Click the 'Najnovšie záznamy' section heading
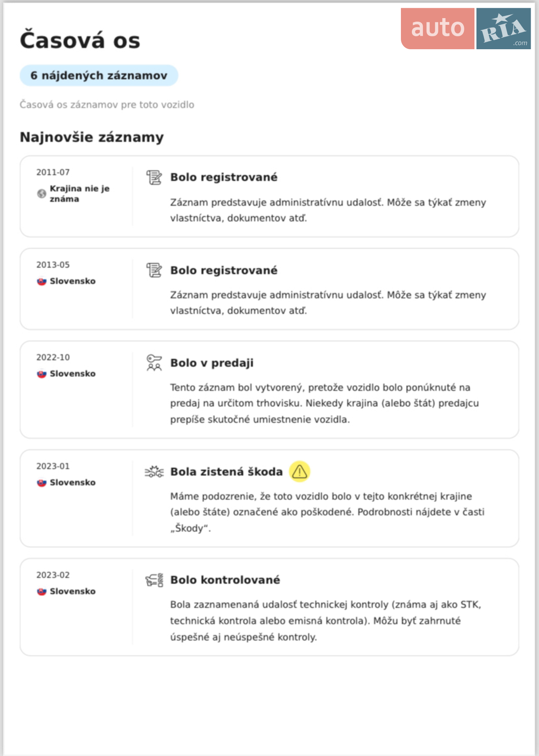Screen dimensions: 539x756 tap(92, 137)
